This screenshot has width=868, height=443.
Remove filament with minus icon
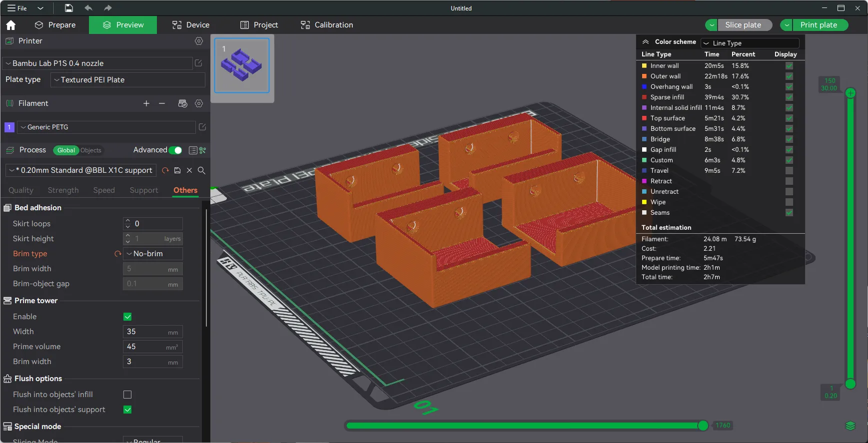pos(162,103)
